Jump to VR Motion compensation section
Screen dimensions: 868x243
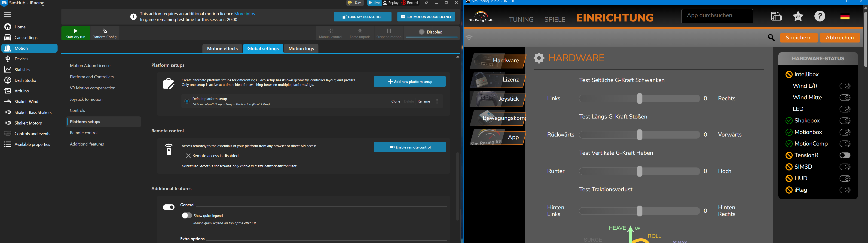click(93, 88)
